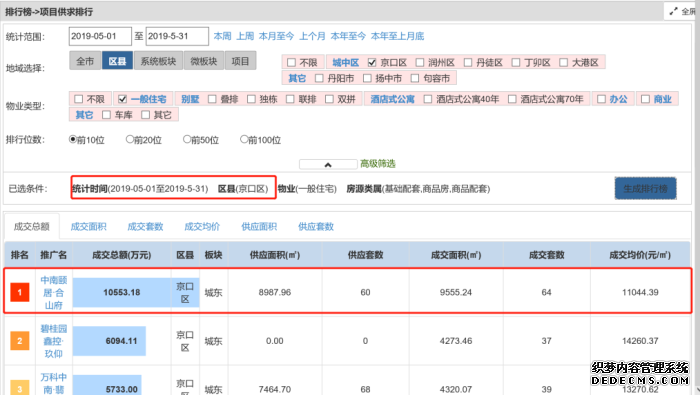Image resolution: width=700 pixels, height=395 pixels.
Task: Choose the 区县 region button
Action: click(117, 61)
